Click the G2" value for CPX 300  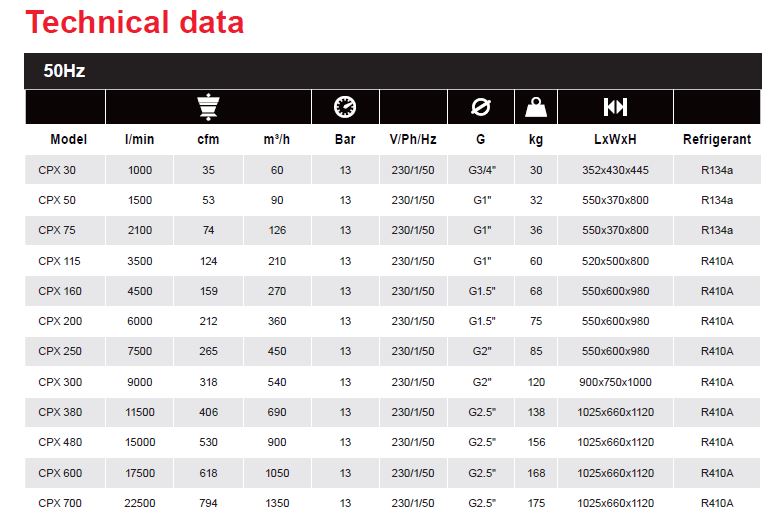[x=482, y=382]
